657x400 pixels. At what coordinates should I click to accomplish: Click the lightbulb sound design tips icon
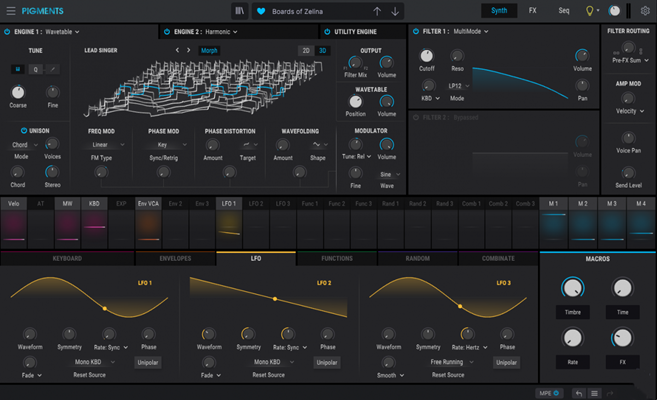tap(591, 11)
